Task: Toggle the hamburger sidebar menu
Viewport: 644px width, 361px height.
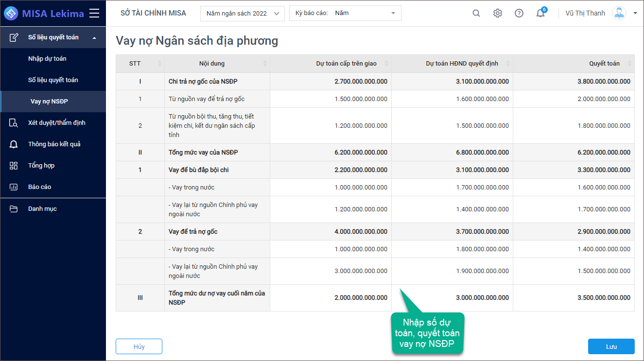Action: pyautogui.click(x=94, y=13)
